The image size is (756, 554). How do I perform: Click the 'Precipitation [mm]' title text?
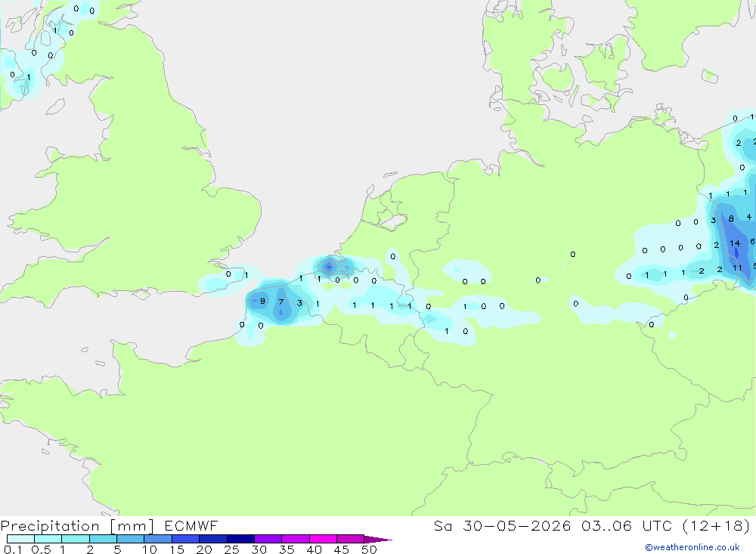[77, 526]
